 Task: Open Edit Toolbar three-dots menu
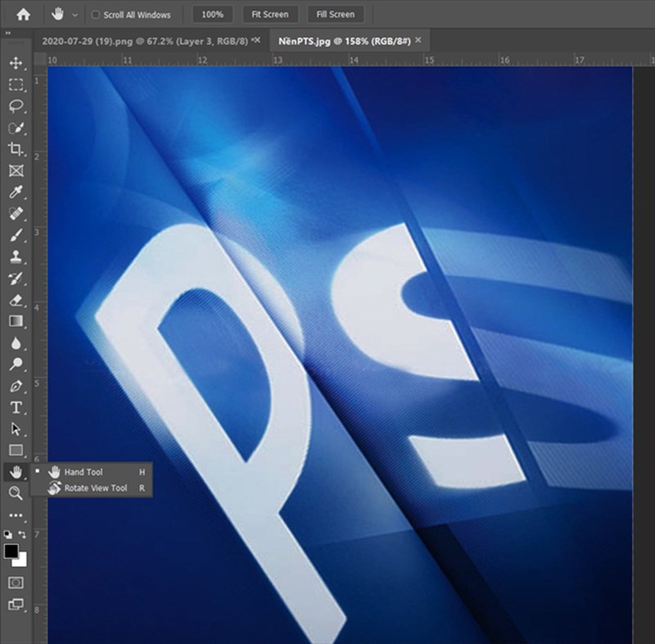coord(16,515)
